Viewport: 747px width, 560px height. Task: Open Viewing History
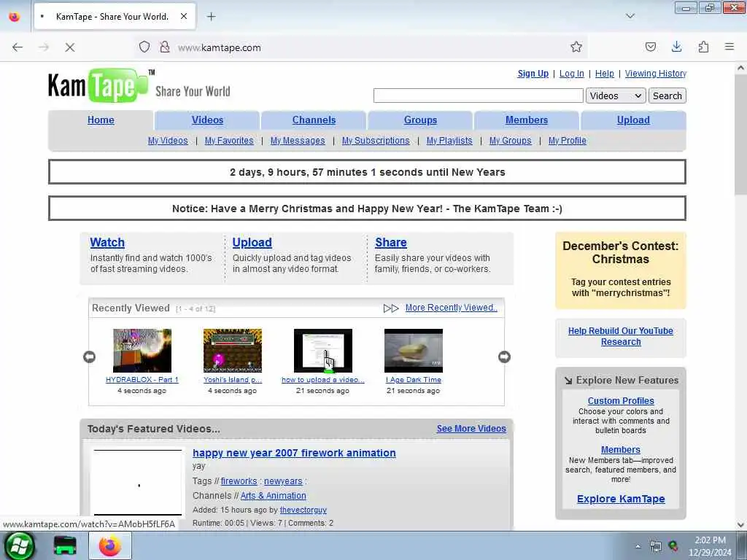tap(656, 74)
